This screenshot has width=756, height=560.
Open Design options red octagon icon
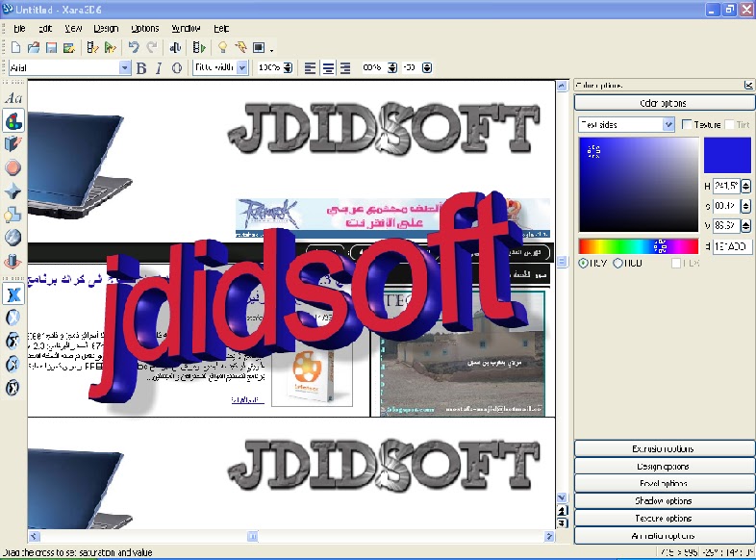(13, 167)
